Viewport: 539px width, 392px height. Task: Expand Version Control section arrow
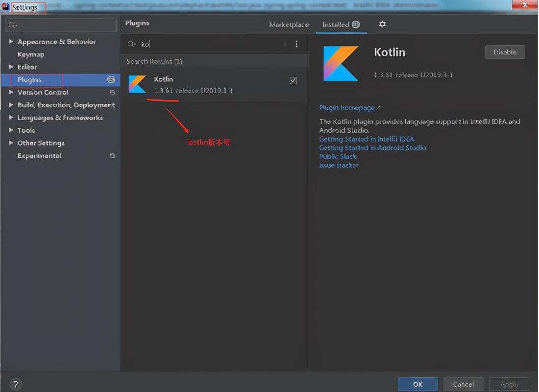[11, 92]
